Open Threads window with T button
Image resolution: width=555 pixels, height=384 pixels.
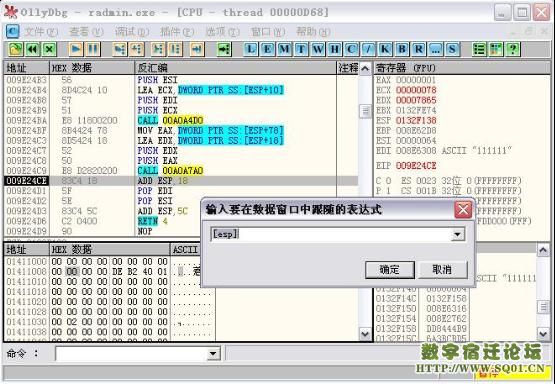(x=301, y=49)
